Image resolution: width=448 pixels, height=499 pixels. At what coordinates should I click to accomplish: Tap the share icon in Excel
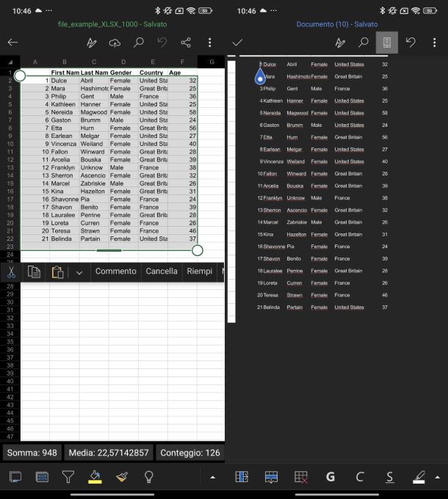pos(186,43)
